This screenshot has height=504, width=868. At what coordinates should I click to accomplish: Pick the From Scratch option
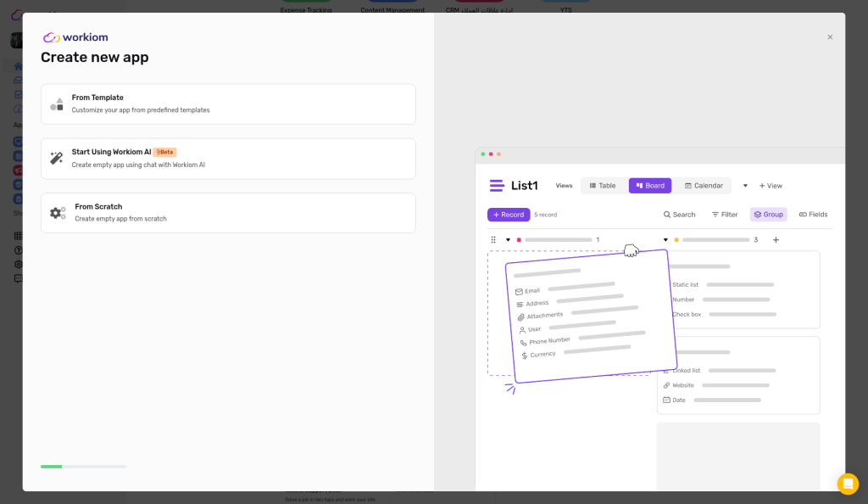click(228, 213)
